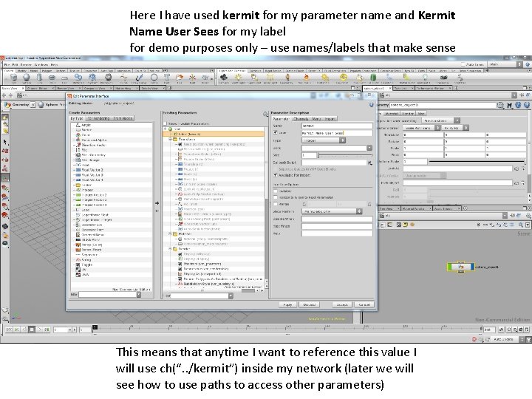Open the Transform Order dropdown
Screen dimensions: 532x399
click(x=422, y=128)
